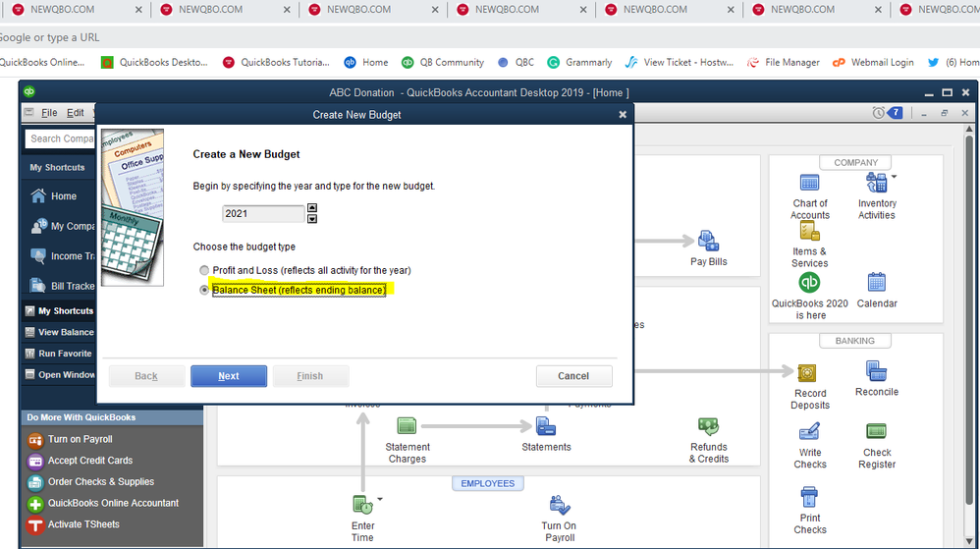Open QuickBooks Online Accountant link
This screenshot has width=980, height=549.
pos(113,503)
